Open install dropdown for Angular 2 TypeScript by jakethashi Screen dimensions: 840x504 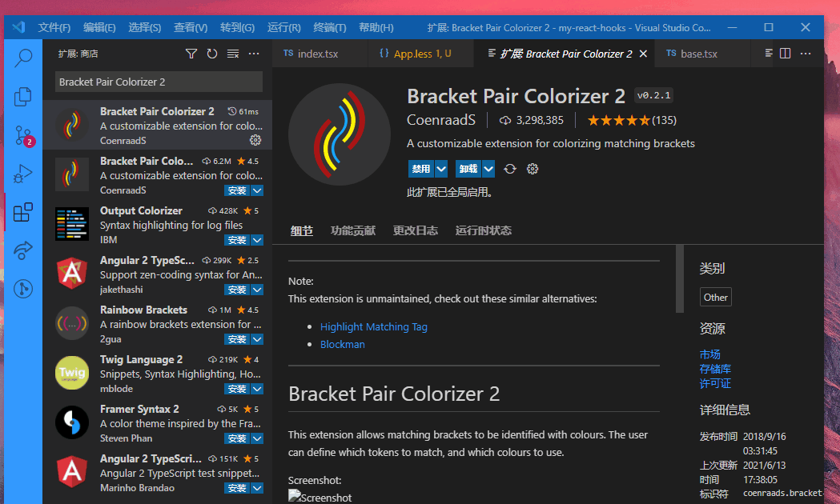point(257,290)
